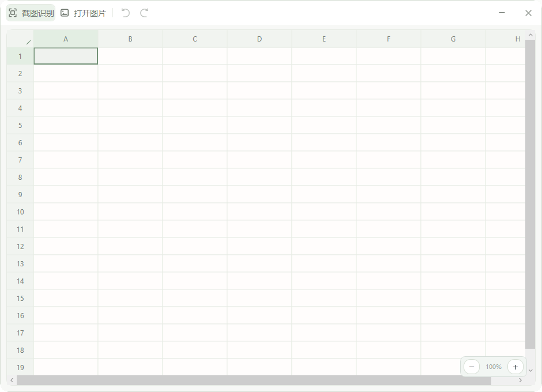The height and width of the screenshot is (392, 542).
Task: Select column A header
Action: pyautogui.click(x=66, y=39)
